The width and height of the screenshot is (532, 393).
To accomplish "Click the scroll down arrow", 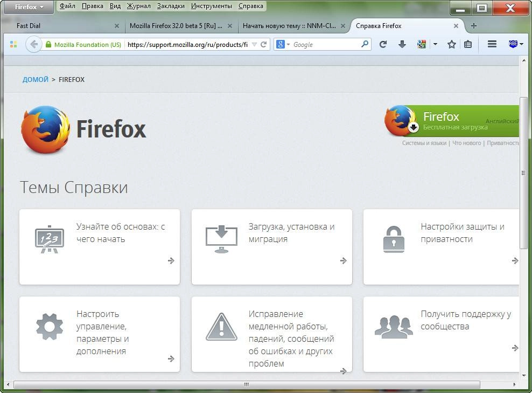I will (523, 375).
